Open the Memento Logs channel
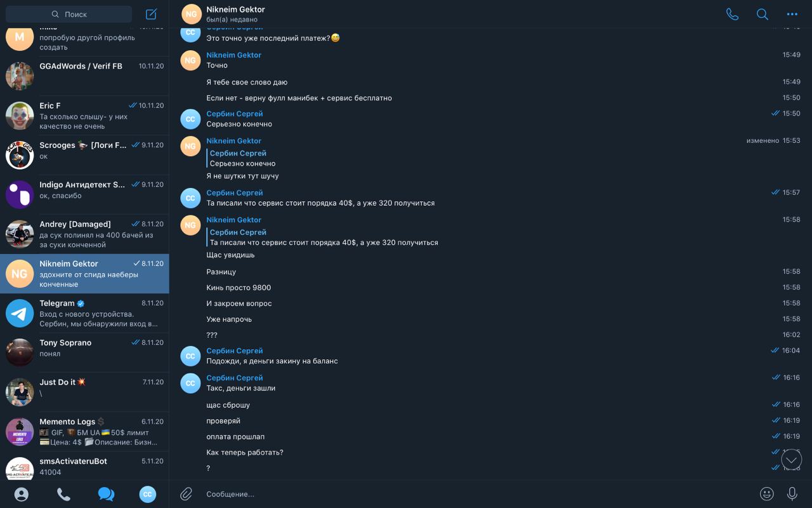 tap(84, 432)
